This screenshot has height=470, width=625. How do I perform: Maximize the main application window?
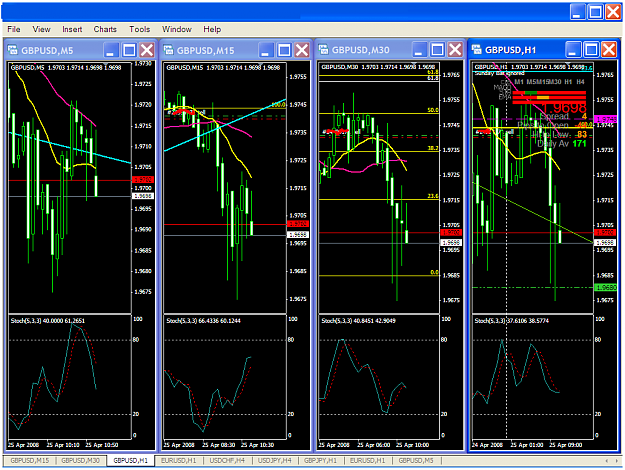pyautogui.click(x=596, y=12)
